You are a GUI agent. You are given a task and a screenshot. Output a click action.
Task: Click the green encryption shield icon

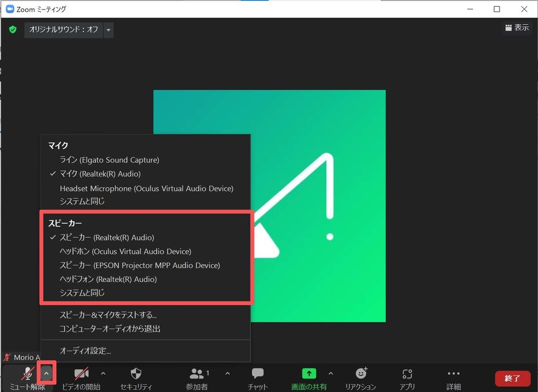point(13,29)
